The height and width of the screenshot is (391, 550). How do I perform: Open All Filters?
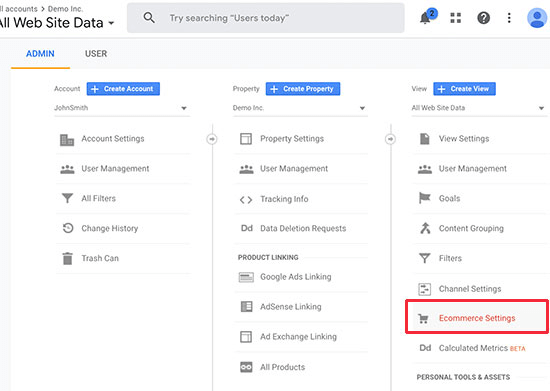click(99, 198)
